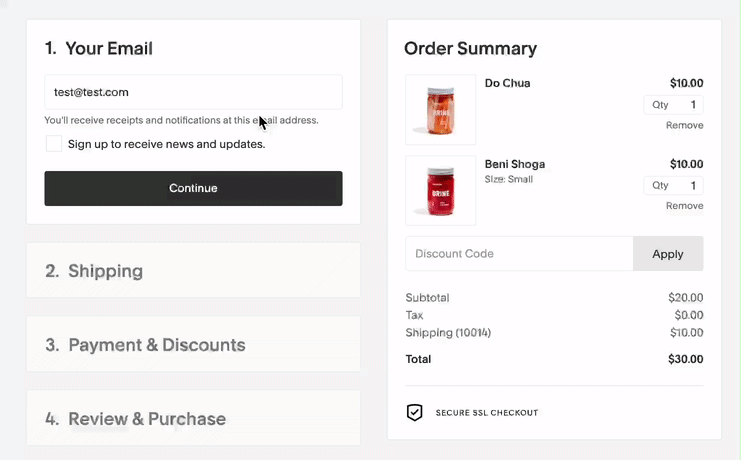This screenshot has height=460, width=741.
Task: Open the Beni Shoga jar thumbnail
Action: (440, 191)
